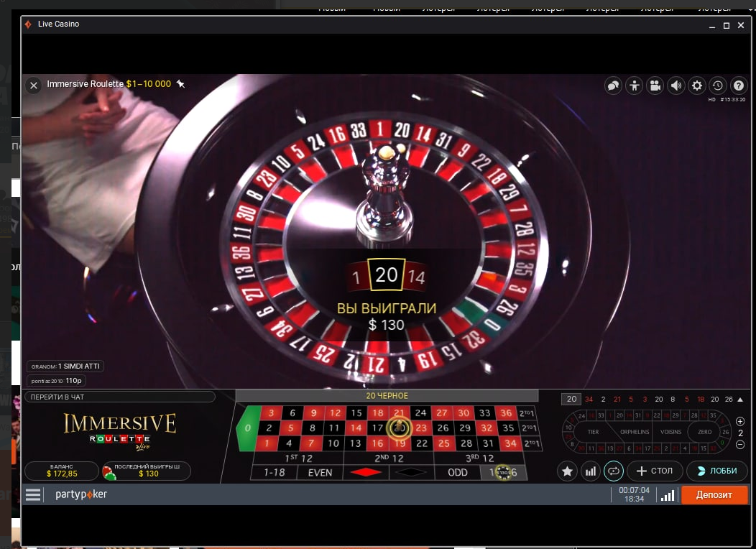The width and height of the screenshot is (756, 549).
Task: Bet on red 7 in the grid
Action: click(311, 443)
